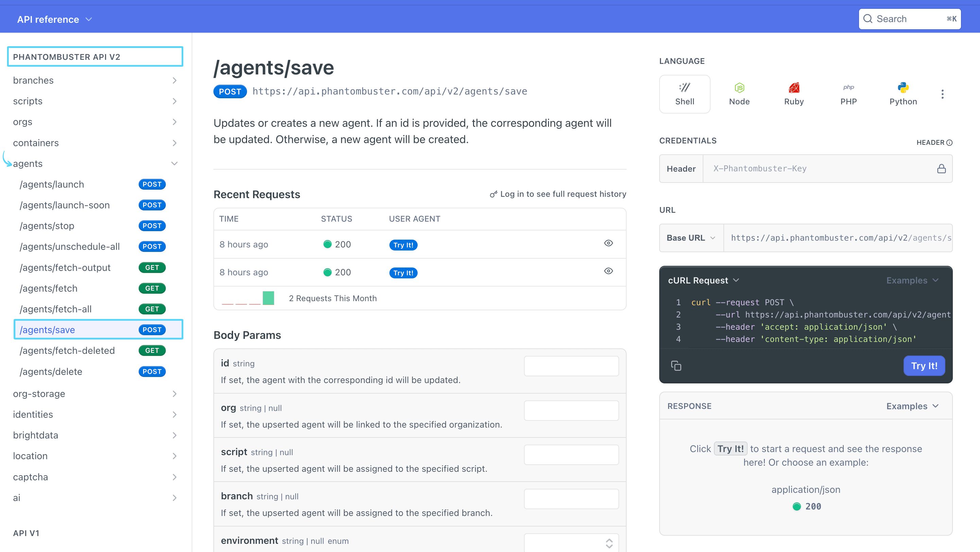Click the search box
980x552 pixels.
[910, 19]
